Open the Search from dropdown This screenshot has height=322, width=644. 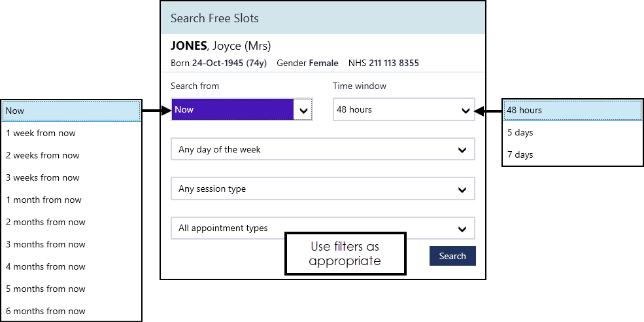[x=241, y=110]
